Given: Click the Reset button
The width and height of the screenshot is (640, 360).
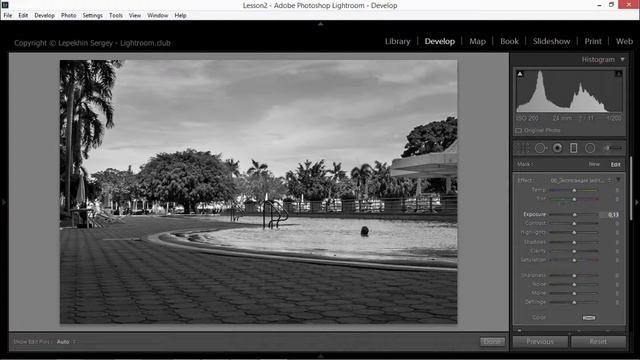Looking at the screenshot, I should pyautogui.click(x=598, y=342).
